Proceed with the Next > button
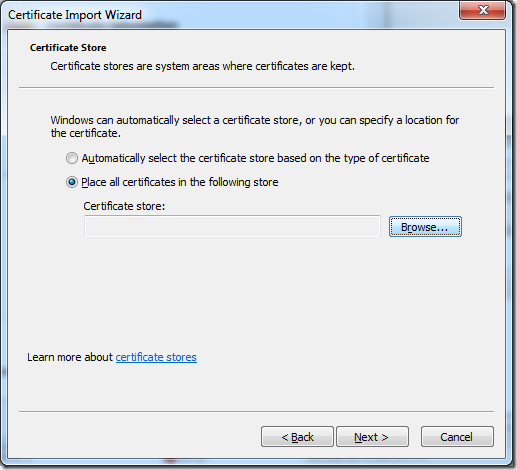 point(372,436)
